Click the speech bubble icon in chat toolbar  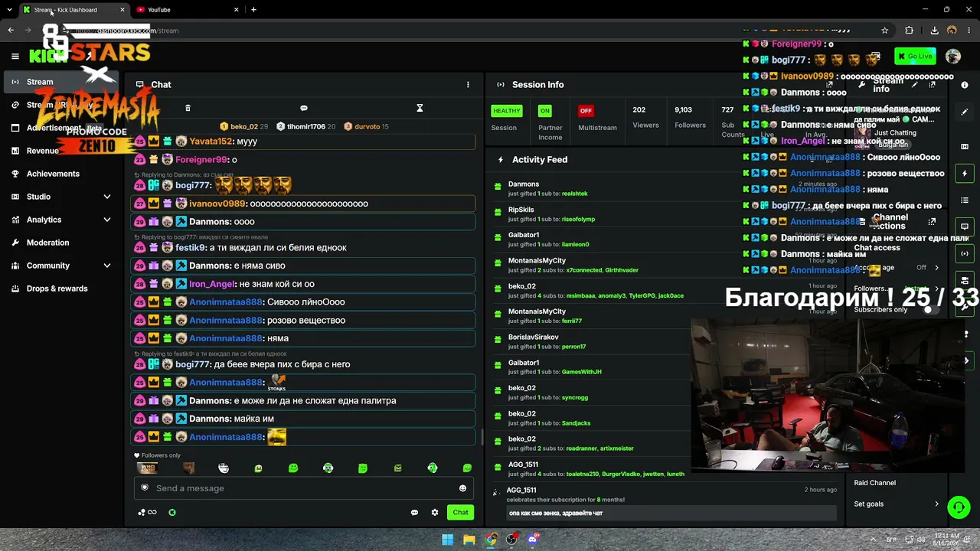click(x=304, y=108)
